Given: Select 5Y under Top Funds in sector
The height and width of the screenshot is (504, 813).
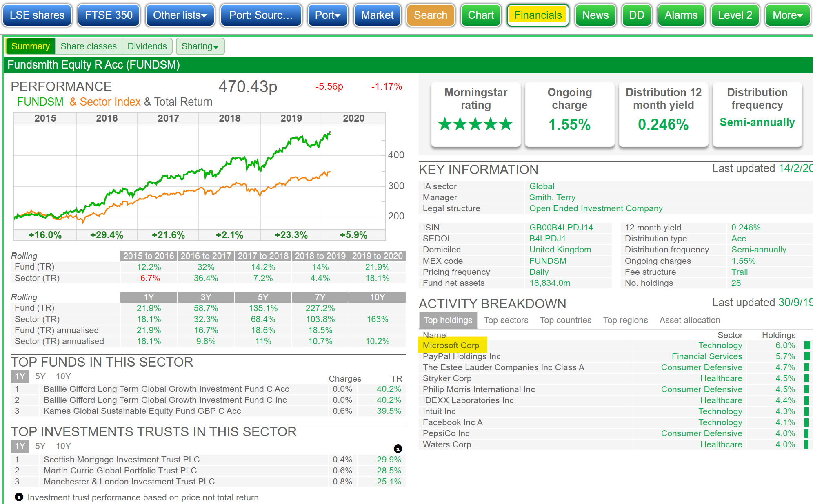Looking at the screenshot, I should point(40,376).
